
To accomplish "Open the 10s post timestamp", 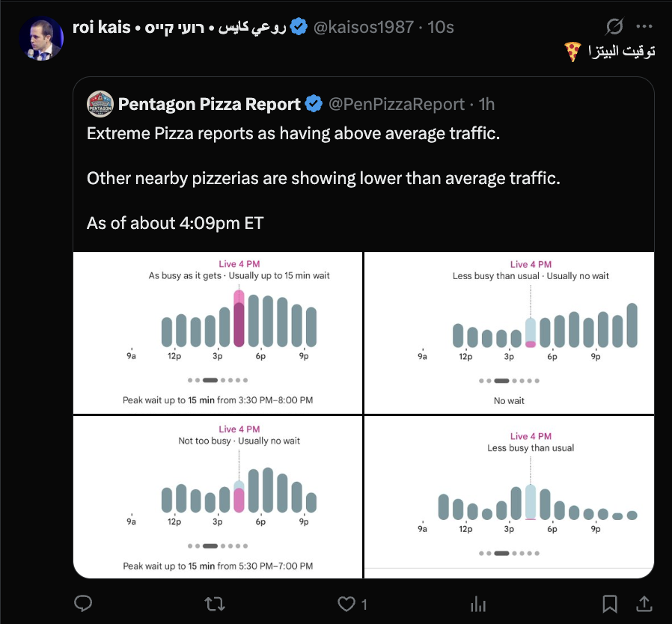I will pyautogui.click(x=441, y=27).
